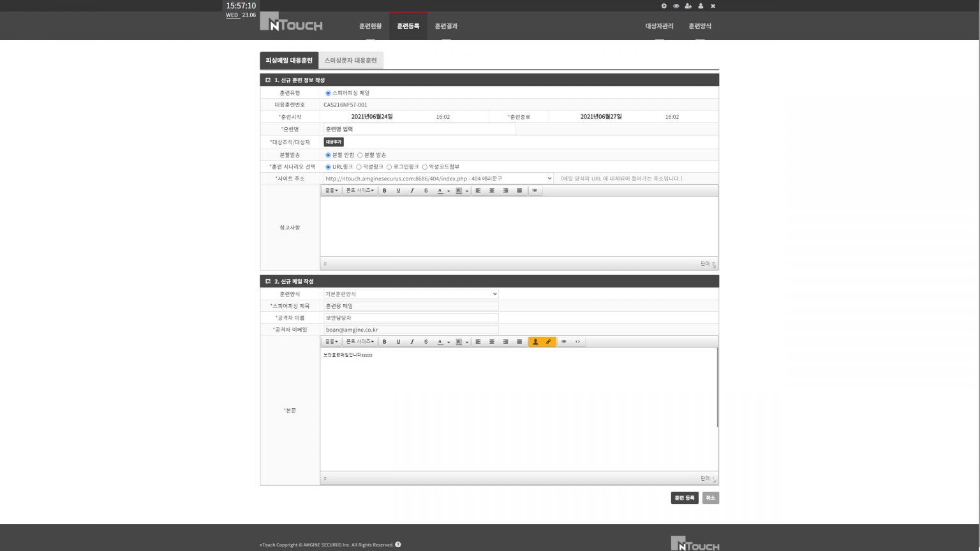The width and height of the screenshot is (980, 551).
Task: Insert recipient name using orange person icon
Action: point(535,342)
